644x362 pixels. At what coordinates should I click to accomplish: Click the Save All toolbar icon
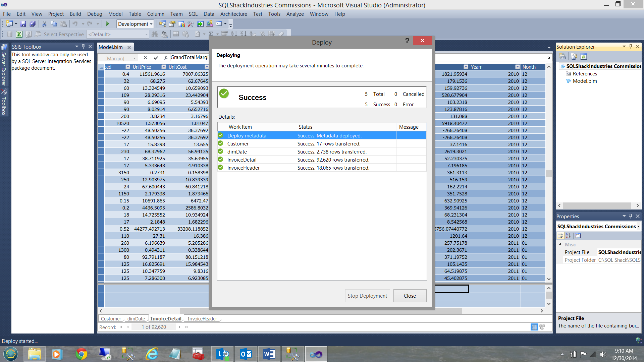33,24
